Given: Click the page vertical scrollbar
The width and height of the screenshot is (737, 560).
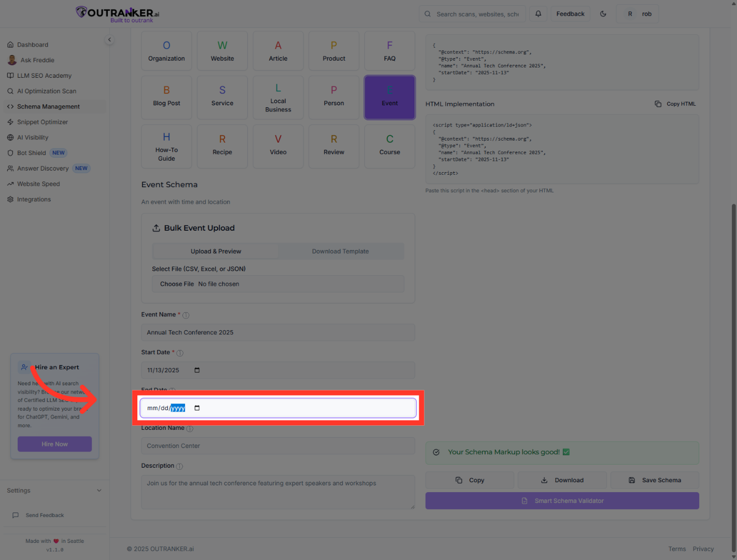Looking at the screenshot, I should pos(733,377).
